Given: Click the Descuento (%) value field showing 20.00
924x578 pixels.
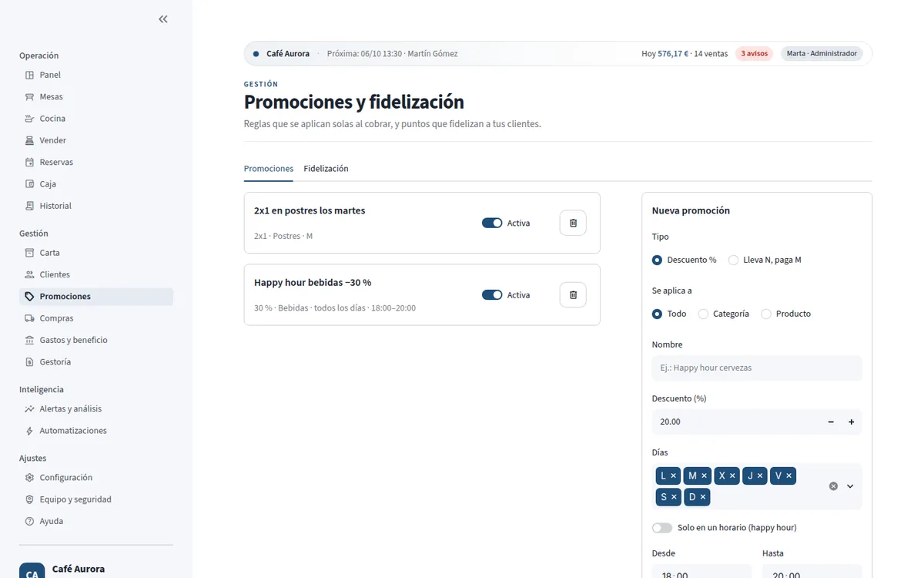Looking at the screenshot, I should (x=737, y=422).
